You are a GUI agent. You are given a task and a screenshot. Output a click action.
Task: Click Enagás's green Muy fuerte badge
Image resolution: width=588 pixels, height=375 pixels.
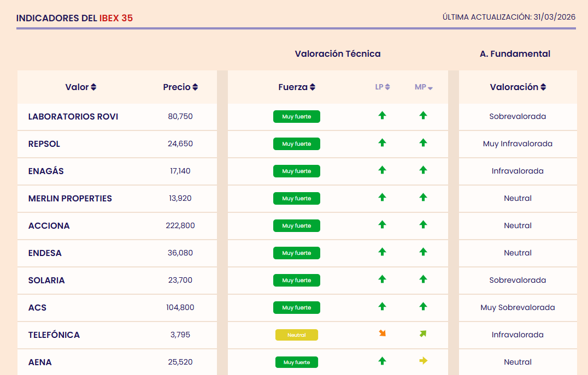(296, 171)
